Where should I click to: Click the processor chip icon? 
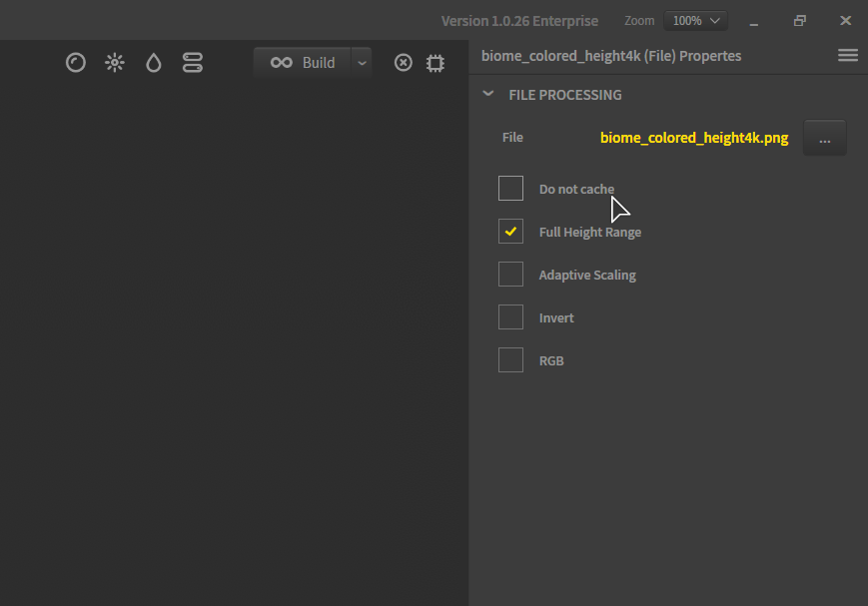(434, 63)
